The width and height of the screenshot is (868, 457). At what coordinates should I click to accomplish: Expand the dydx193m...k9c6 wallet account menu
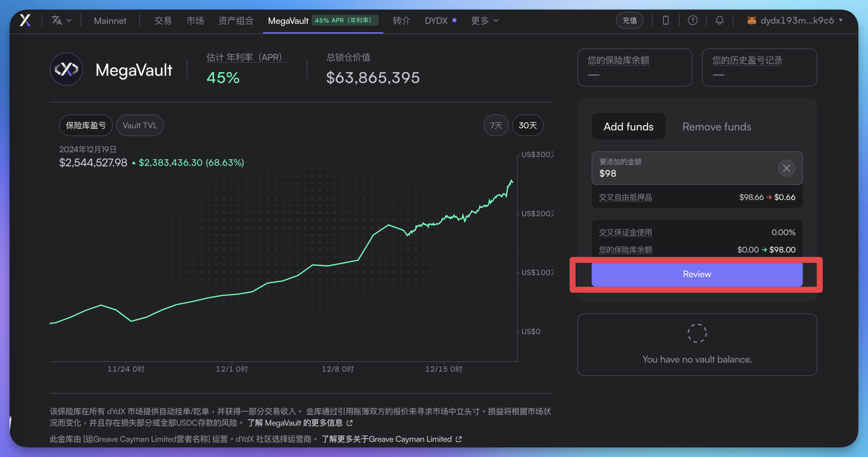point(795,21)
